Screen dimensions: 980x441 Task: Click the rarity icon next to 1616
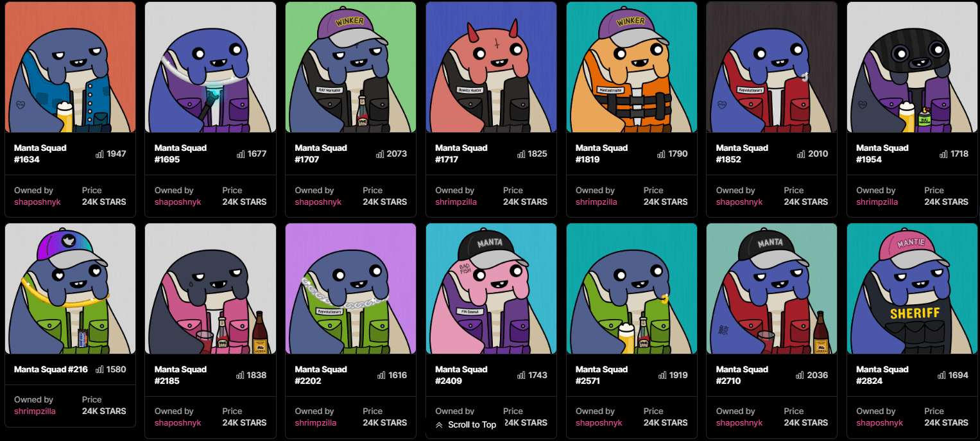[381, 376]
